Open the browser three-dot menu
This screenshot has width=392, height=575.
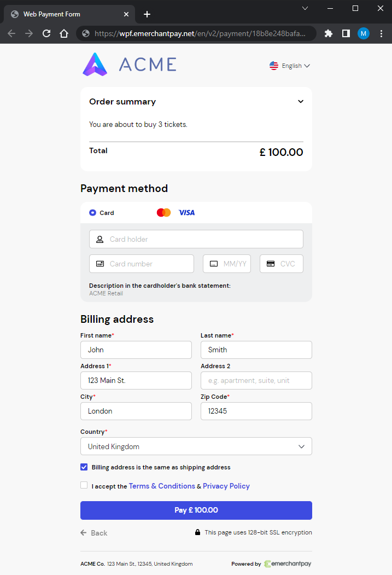click(381, 33)
